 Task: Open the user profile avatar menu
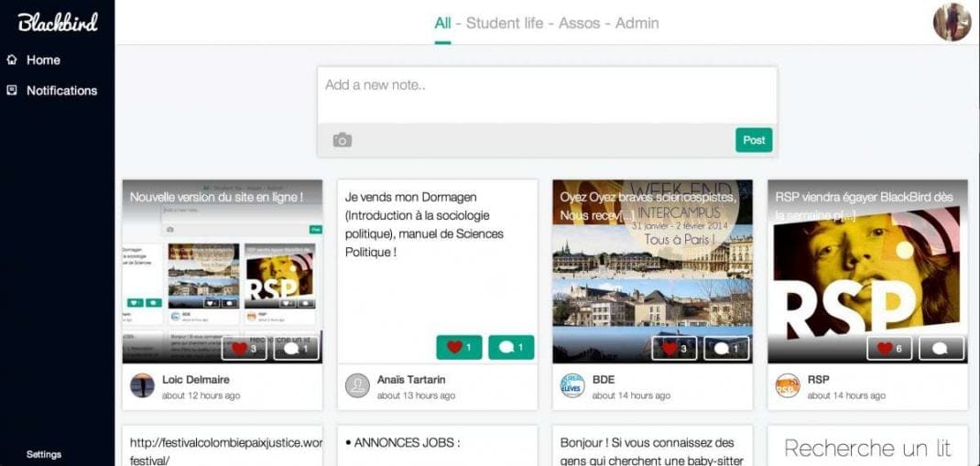pos(953,22)
